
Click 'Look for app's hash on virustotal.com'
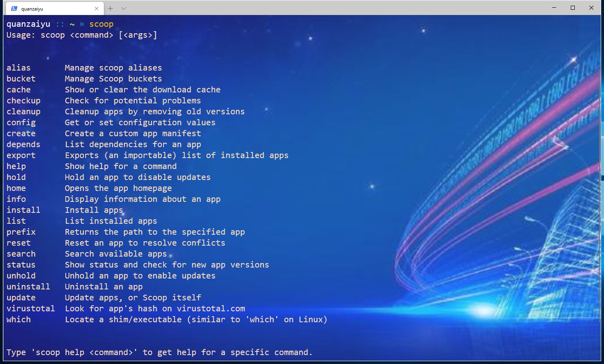pyautogui.click(x=155, y=308)
